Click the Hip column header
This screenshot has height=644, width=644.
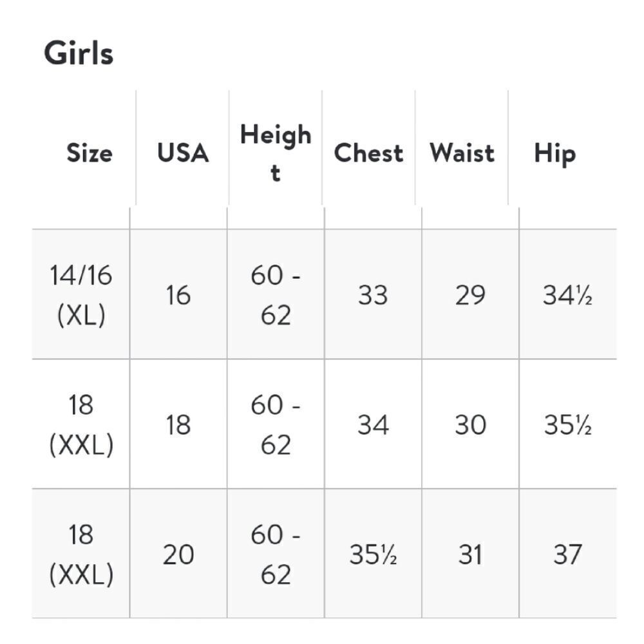coord(555,154)
